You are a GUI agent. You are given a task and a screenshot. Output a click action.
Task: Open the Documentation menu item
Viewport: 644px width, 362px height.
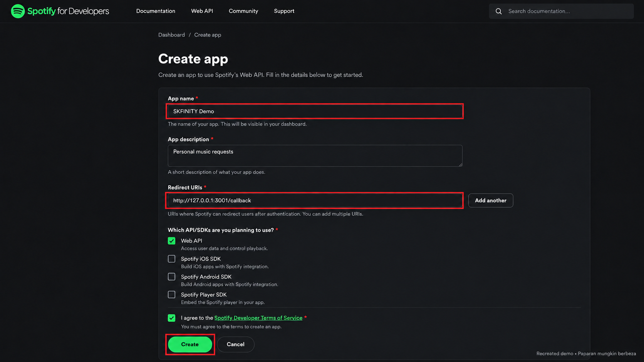[x=156, y=11]
